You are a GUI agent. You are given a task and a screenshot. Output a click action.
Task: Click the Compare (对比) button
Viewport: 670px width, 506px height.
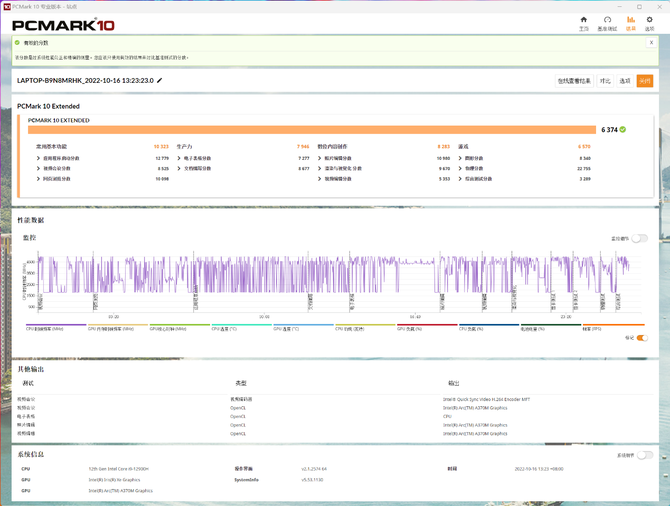pyautogui.click(x=605, y=81)
